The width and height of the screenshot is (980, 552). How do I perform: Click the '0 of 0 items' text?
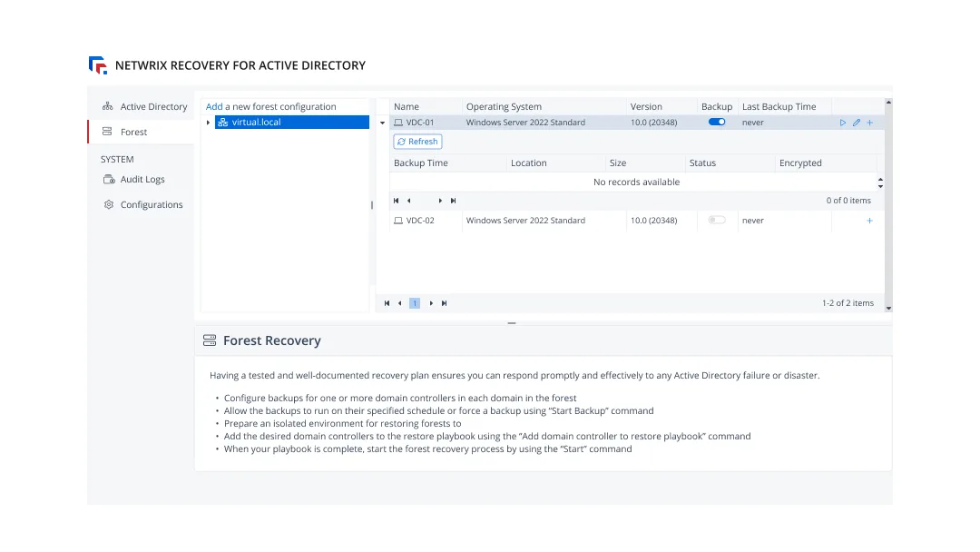coord(848,201)
